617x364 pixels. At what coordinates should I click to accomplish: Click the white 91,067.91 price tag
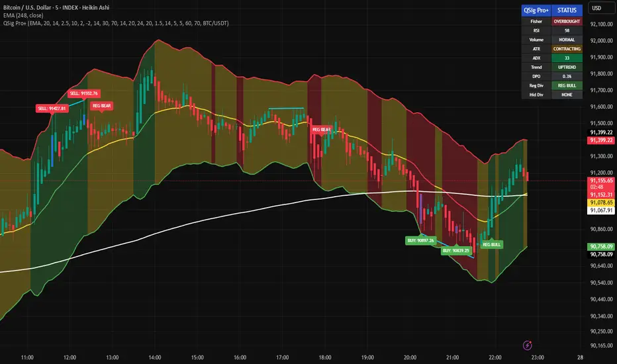coord(601,210)
